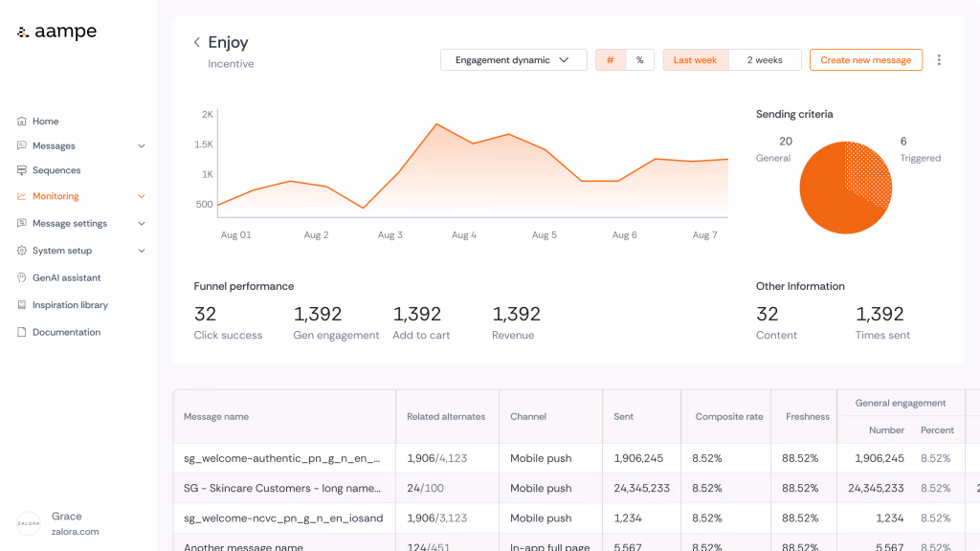Click the GenAI assistant icon
The width and height of the screenshot is (980, 551).
(22, 277)
